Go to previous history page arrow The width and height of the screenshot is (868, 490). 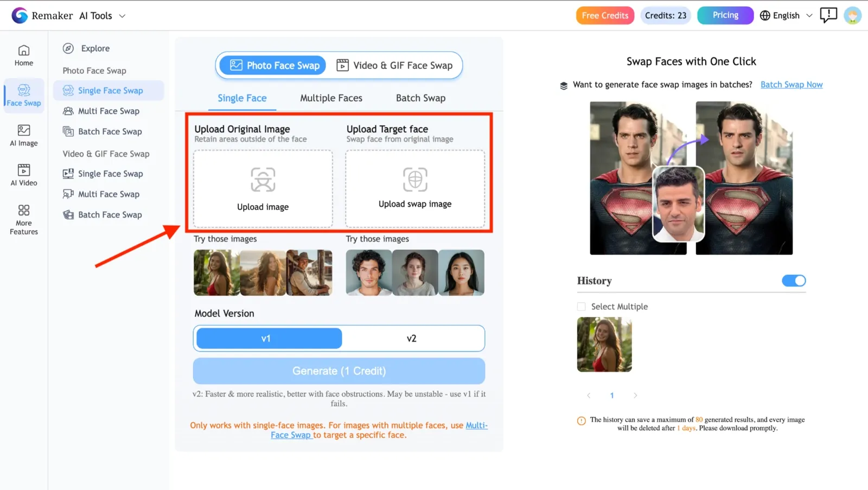click(x=589, y=396)
